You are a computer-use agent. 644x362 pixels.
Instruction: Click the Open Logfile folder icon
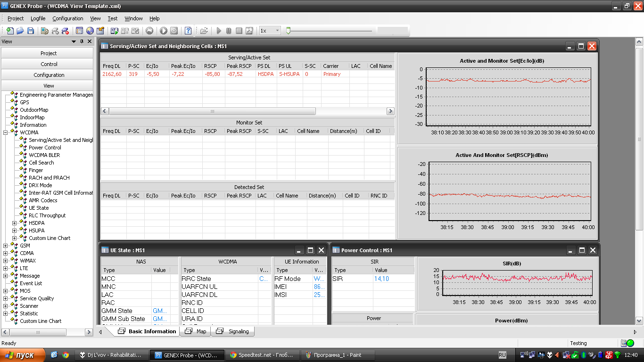coord(204,31)
